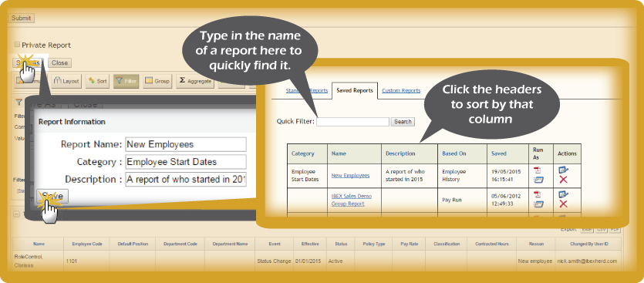Click the Department Code column header

click(x=180, y=244)
